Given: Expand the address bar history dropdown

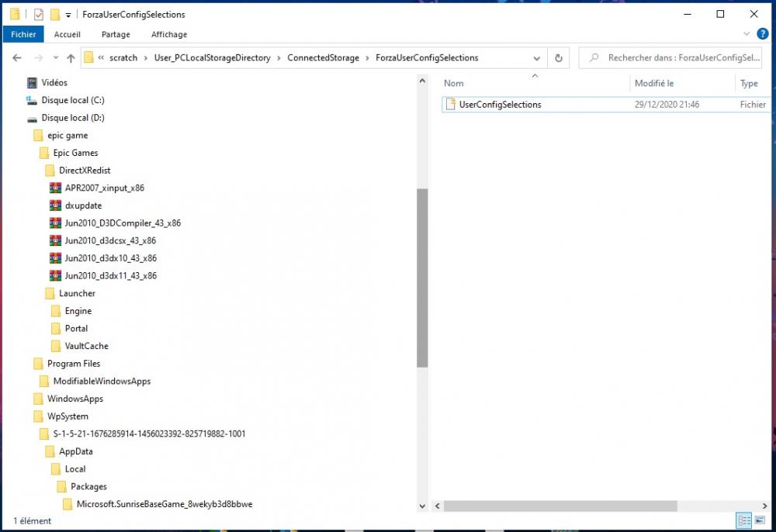Looking at the screenshot, I should click(537, 58).
